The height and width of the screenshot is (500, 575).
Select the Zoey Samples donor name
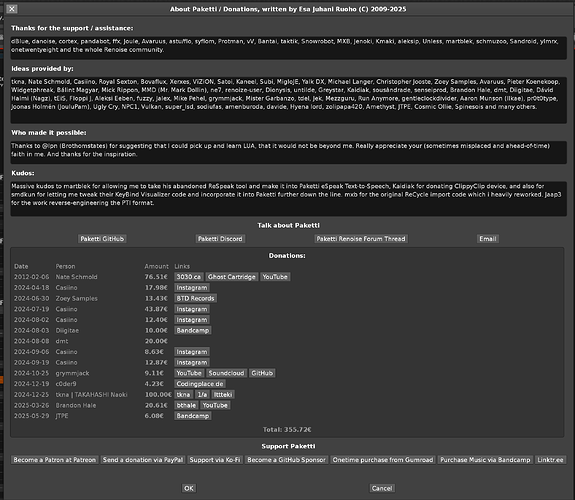pyautogui.click(x=76, y=298)
